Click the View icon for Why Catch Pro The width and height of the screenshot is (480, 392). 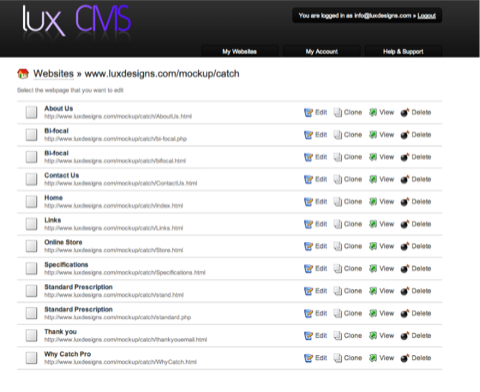coord(373,358)
